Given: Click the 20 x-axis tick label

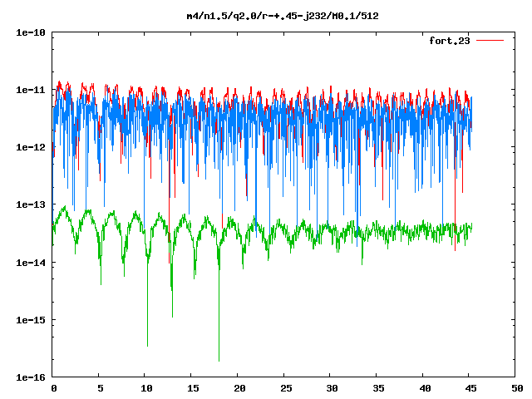Looking at the screenshot, I should point(239,388).
